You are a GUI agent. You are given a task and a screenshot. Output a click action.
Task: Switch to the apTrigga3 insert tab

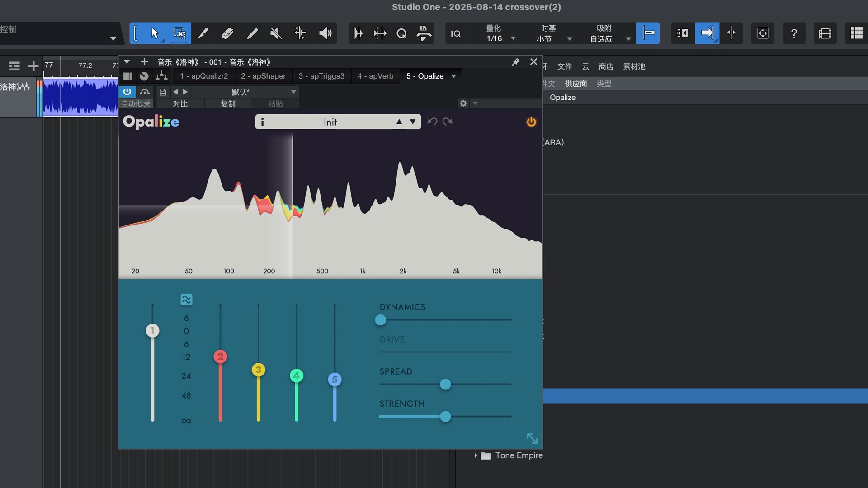pyautogui.click(x=321, y=76)
